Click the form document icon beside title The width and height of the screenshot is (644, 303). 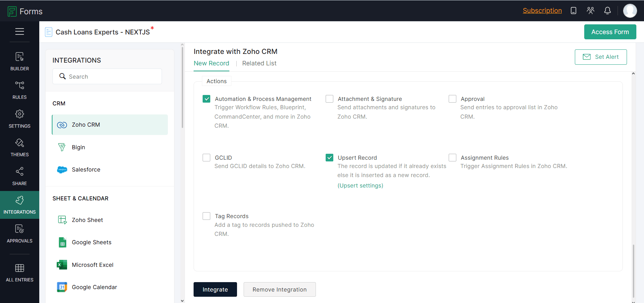[49, 32]
